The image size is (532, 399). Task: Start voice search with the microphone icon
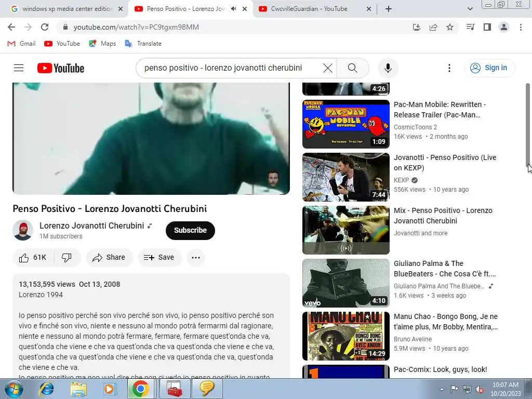(388, 68)
